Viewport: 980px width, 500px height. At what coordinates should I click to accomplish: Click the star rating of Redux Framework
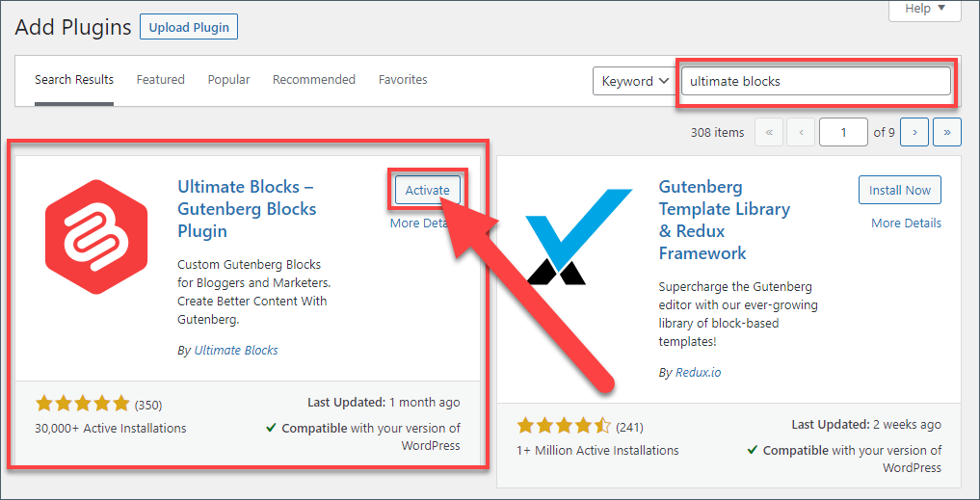click(x=564, y=426)
